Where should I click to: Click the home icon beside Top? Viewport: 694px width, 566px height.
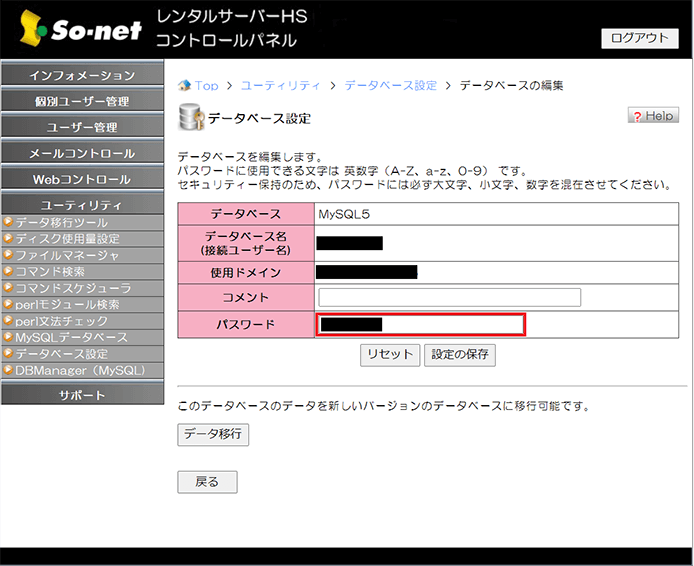184,86
